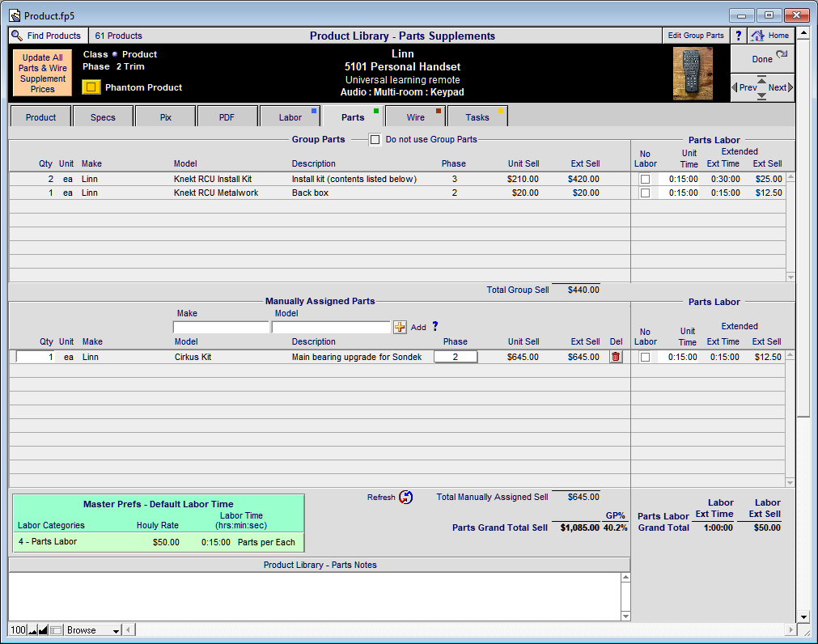This screenshot has width=818, height=644.
Task: Click the zoom level 100 box
Action: tap(18, 630)
